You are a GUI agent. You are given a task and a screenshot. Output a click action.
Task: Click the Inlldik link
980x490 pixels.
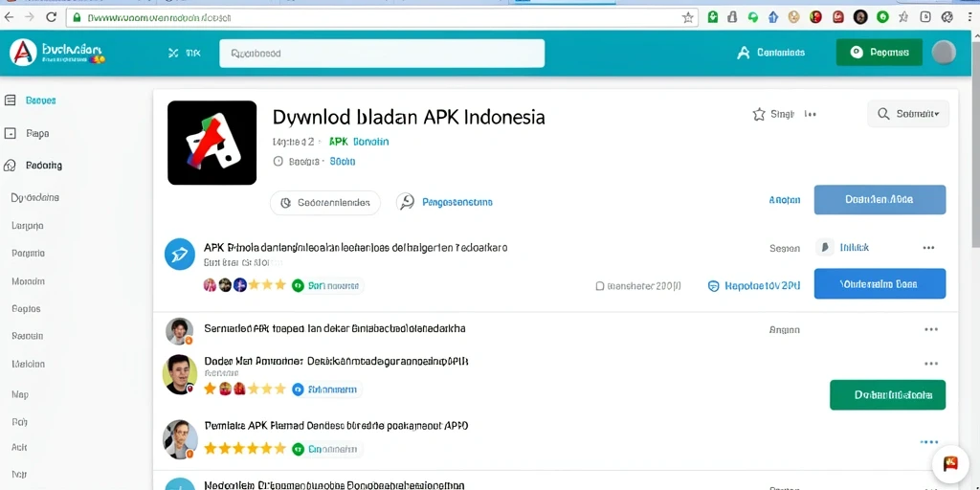click(855, 248)
